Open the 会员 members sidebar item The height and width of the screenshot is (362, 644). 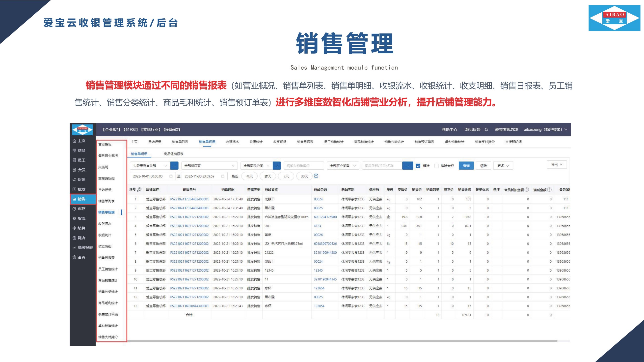click(79, 170)
